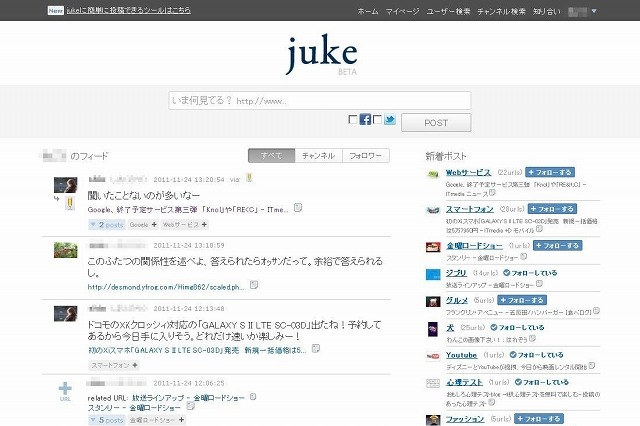Open the ホーム nav item
The image size is (640, 426).
[x=368, y=11]
